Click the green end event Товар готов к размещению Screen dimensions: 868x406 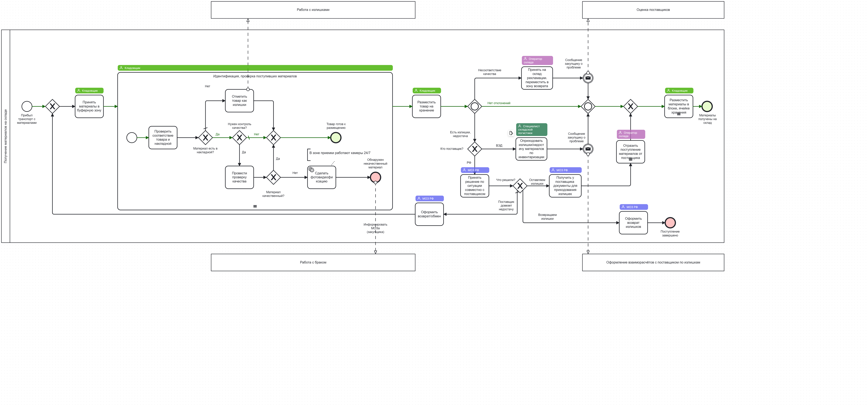tap(336, 138)
